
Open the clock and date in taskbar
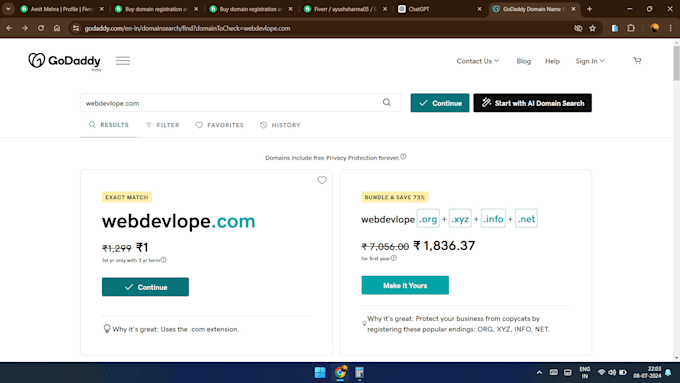point(647,372)
